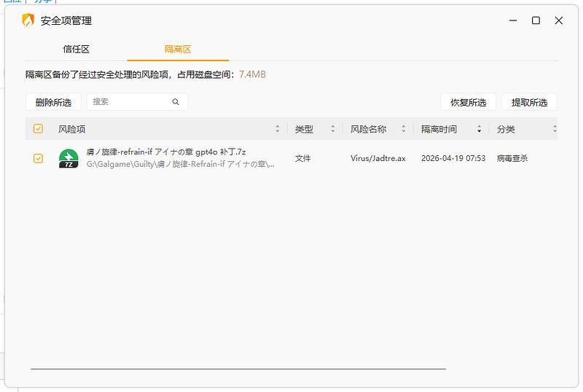
Task: Select the Virus/Jadtre.ax risk name entry
Action: (x=377, y=158)
